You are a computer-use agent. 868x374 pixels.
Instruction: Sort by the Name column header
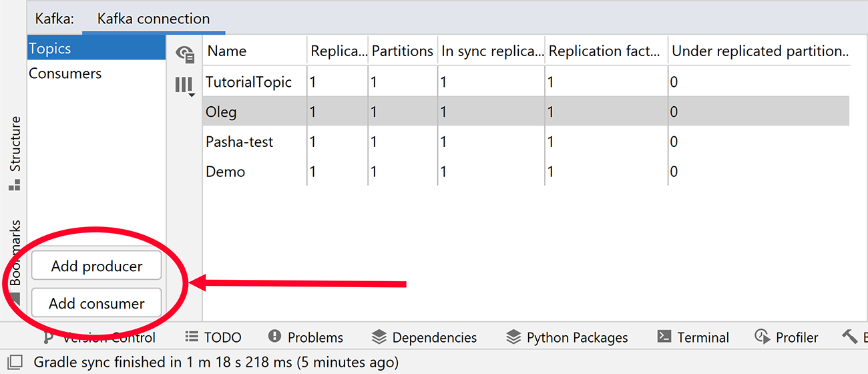click(x=255, y=51)
